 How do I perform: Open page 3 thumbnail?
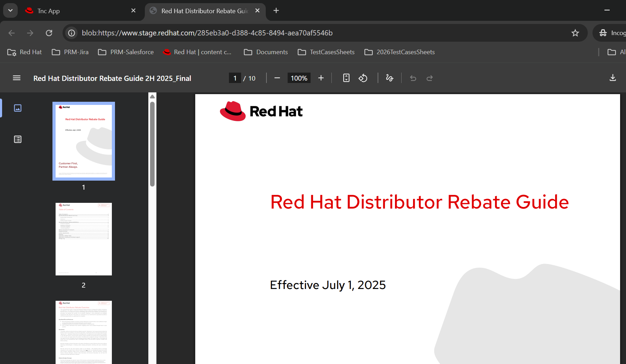(x=84, y=332)
